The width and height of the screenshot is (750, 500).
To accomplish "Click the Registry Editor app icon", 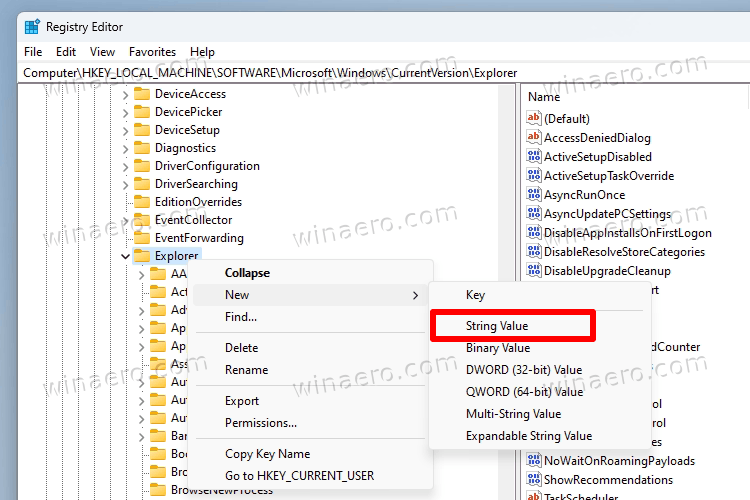I will coord(32,27).
